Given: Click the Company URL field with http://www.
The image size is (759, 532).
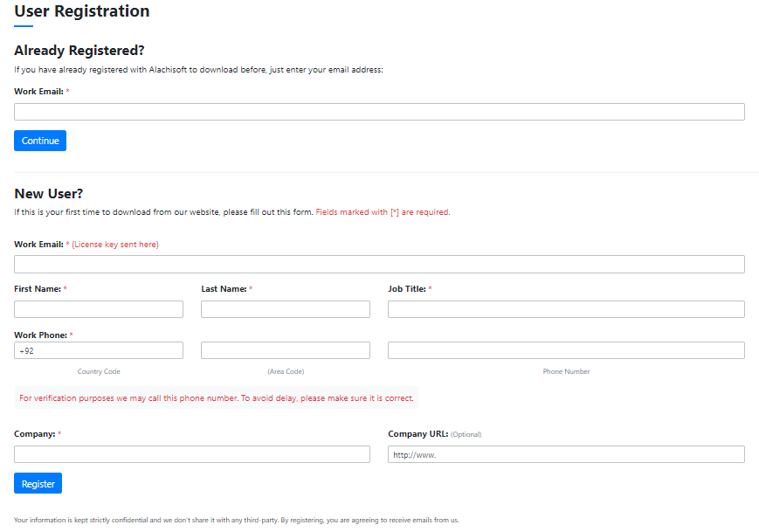Looking at the screenshot, I should [566, 454].
